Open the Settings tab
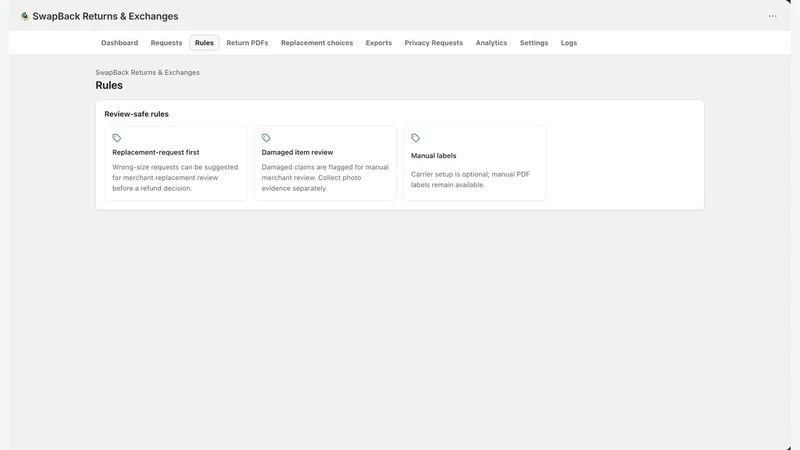800x450 pixels. coord(534,43)
